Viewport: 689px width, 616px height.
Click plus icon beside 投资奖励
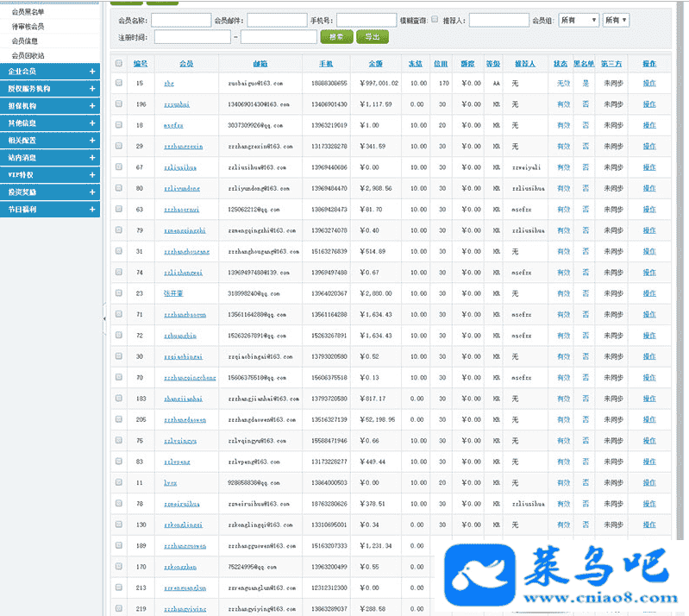point(92,192)
